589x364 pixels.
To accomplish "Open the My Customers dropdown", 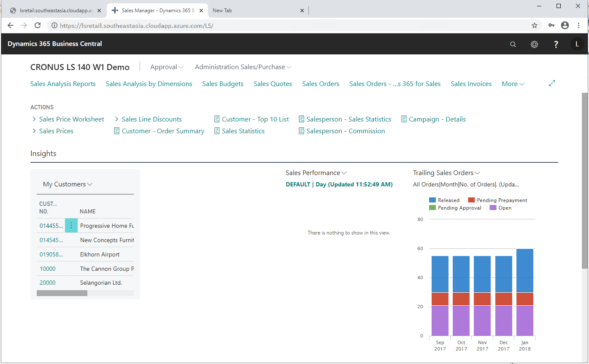I will 68,184.
